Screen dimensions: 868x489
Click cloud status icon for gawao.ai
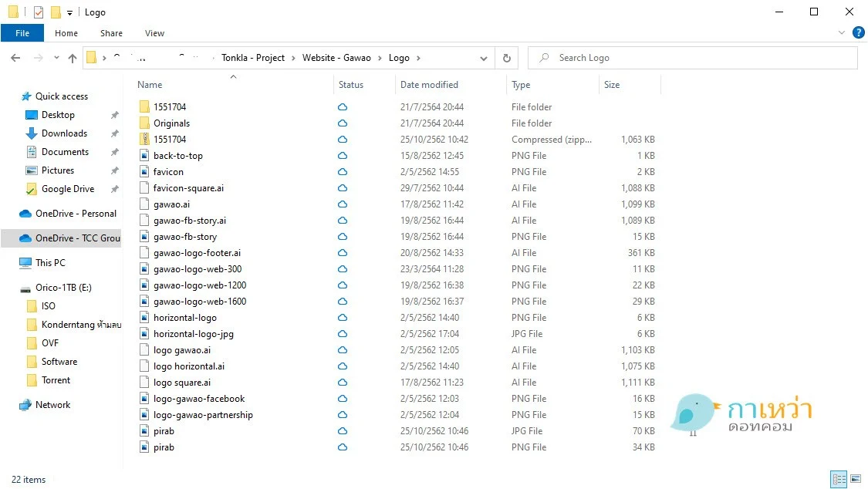(x=343, y=204)
